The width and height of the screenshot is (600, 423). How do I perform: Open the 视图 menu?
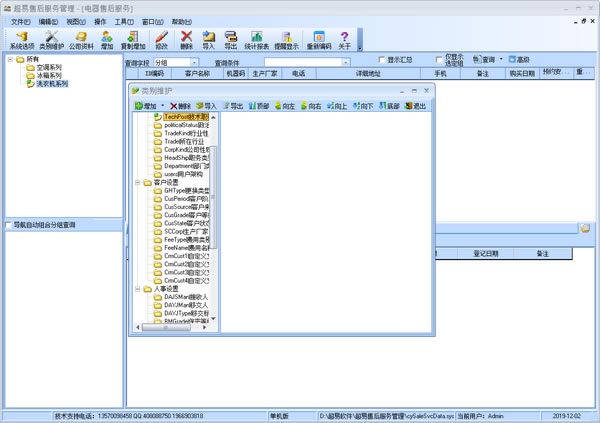(76, 22)
